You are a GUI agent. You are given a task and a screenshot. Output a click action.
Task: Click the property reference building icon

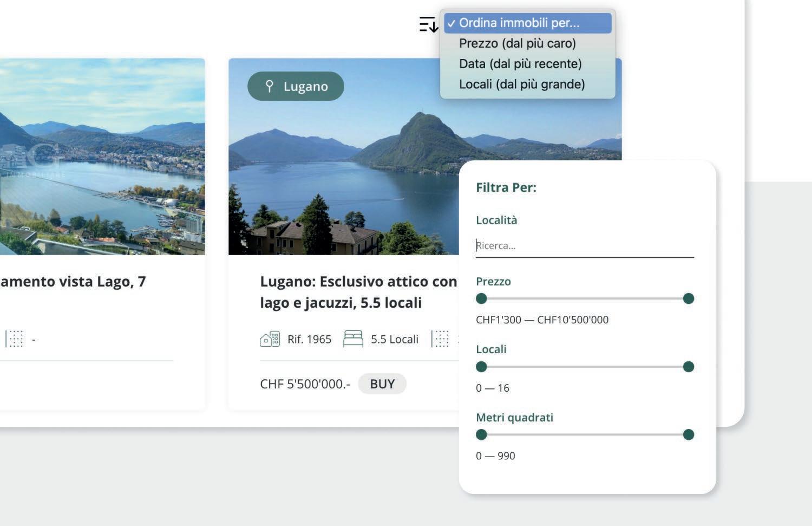(270, 339)
